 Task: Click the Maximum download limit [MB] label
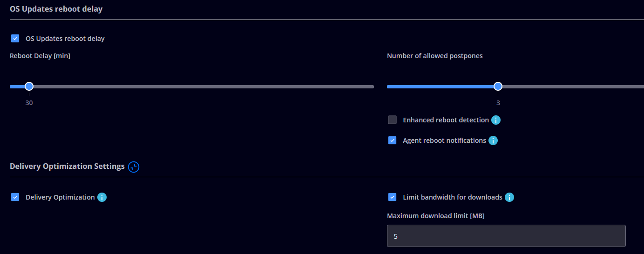[435, 215]
